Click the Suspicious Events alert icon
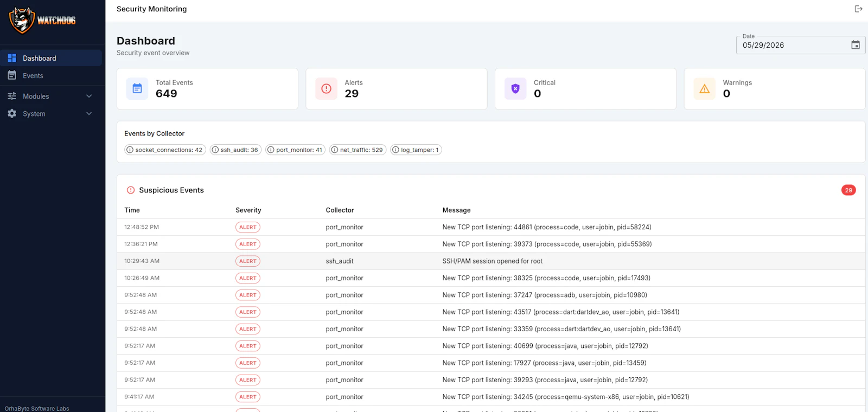Screen dimensions: 868x412 tap(131, 190)
